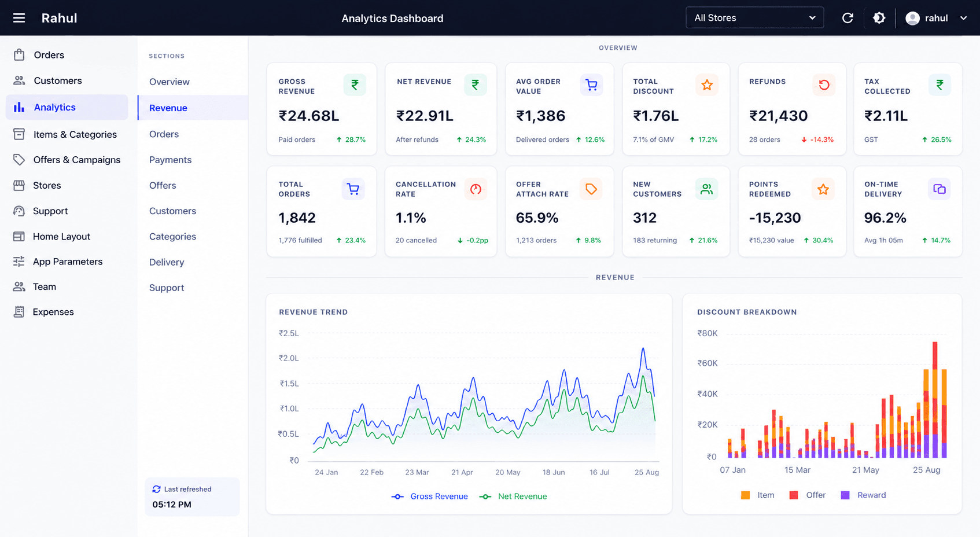
Task: Click the Items & Categories box icon
Action: [19, 134]
